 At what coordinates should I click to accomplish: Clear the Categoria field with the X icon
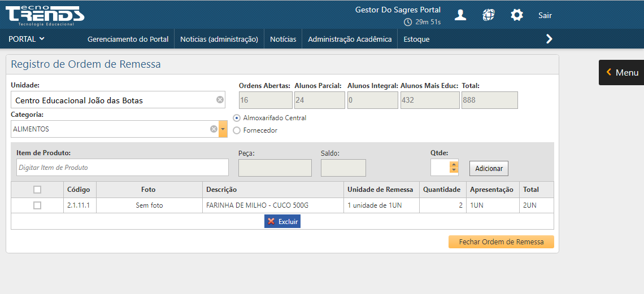point(214,129)
